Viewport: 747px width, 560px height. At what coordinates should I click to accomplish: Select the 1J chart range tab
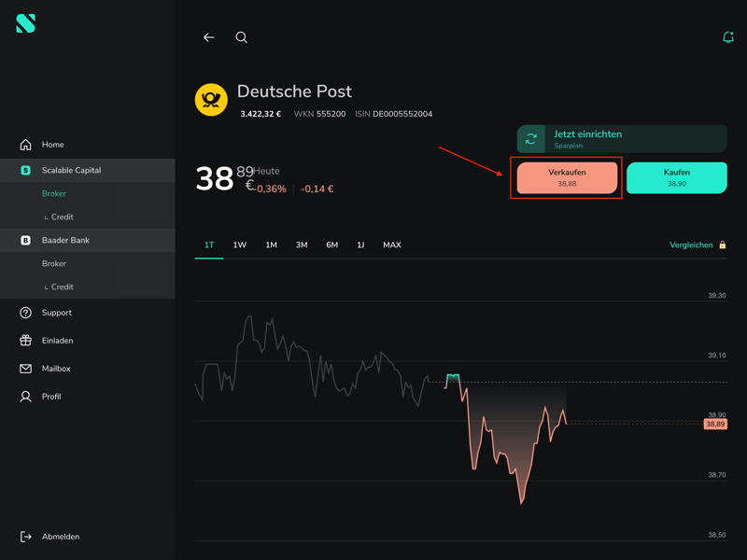click(x=360, y=245)
